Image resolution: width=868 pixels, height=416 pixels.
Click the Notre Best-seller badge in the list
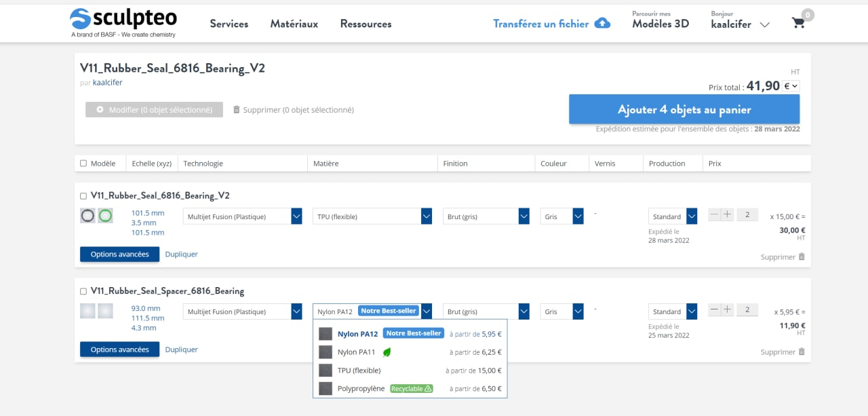point(414,333)
